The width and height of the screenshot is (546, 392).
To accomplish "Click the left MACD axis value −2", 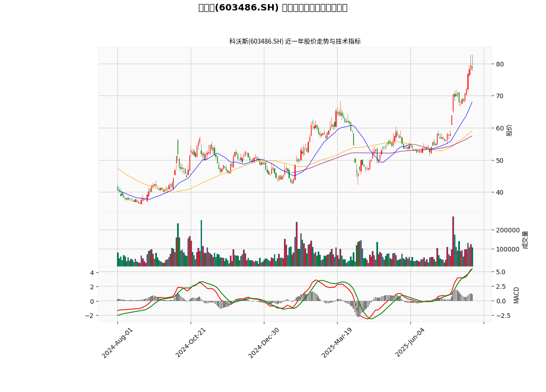I will pos(90,316).
